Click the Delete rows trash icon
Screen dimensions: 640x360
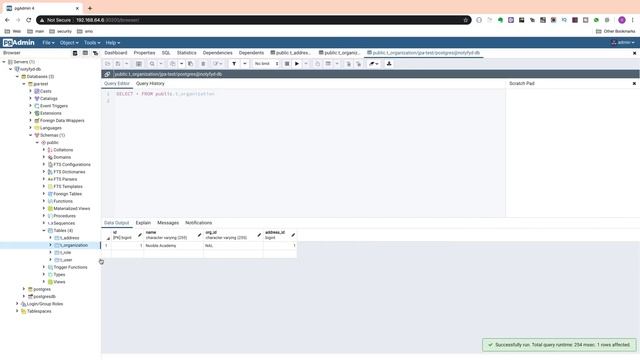(203, 64)
